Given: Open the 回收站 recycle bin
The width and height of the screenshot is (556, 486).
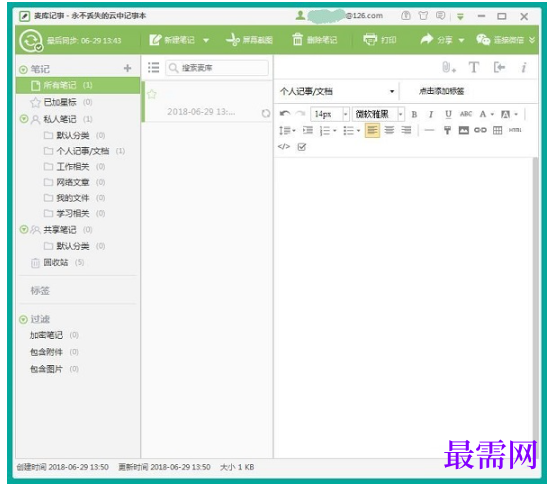Looking at the screenshot, I should [57, 263].
